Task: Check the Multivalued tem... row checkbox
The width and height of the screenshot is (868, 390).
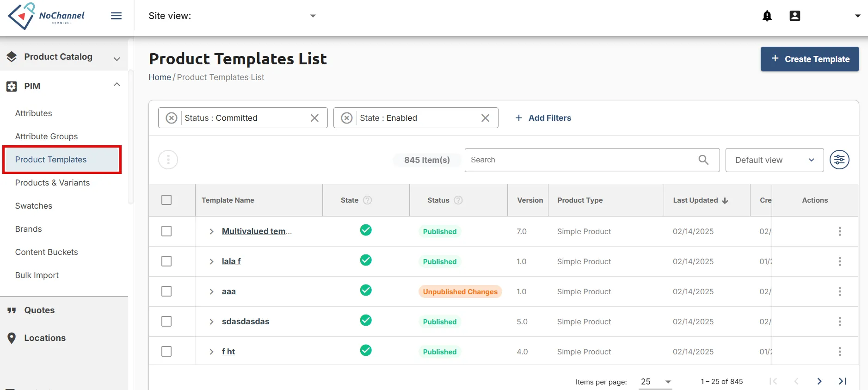Action: [166, 231]
